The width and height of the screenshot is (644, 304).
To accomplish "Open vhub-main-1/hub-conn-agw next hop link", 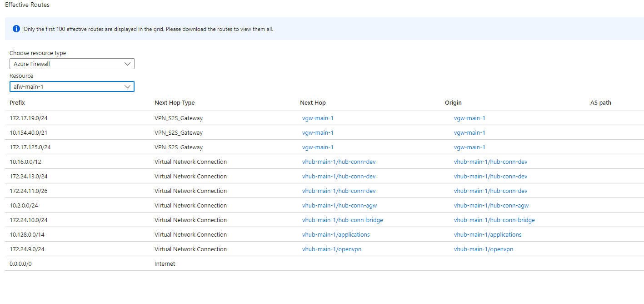I will coord(339,205).
